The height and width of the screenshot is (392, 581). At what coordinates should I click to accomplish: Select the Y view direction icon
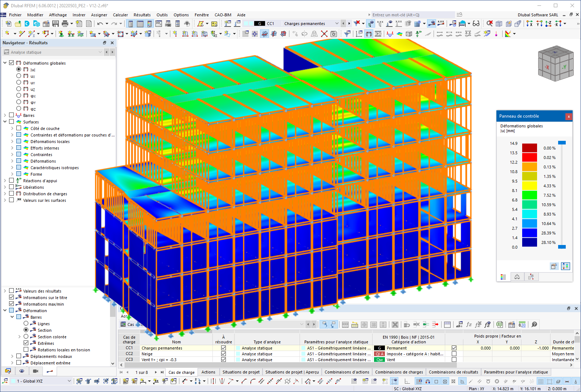coord(539,24)
